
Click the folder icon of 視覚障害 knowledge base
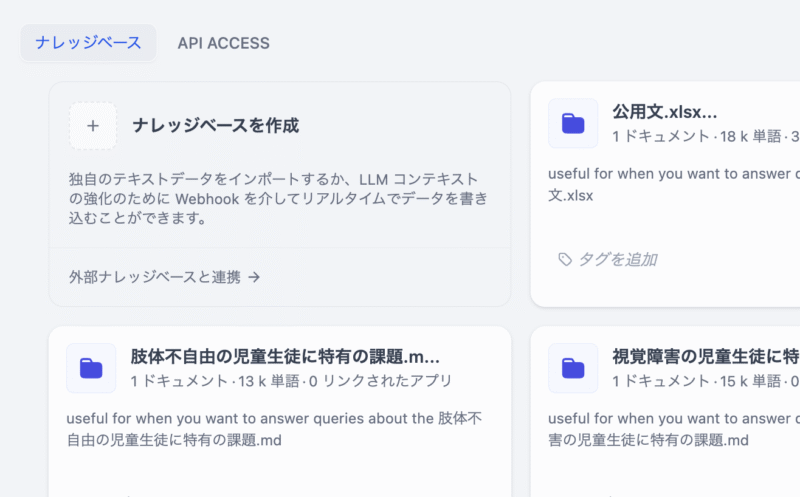(573, 368)
